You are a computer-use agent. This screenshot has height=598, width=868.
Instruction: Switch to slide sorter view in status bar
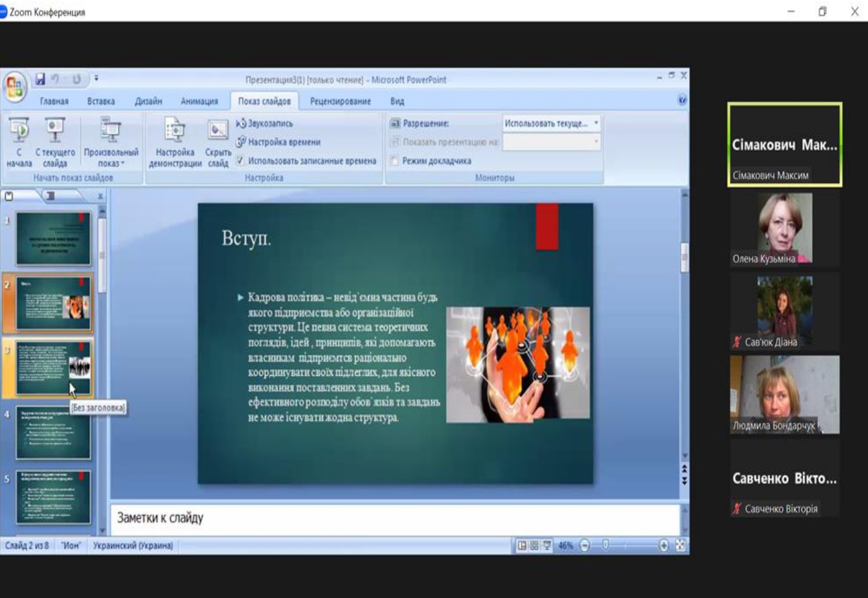(534, 546)
